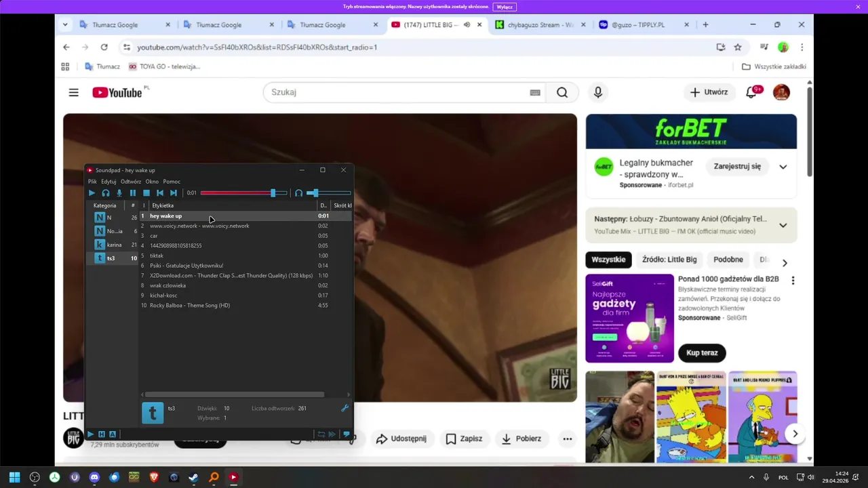Select the ts3 category in Soundpad
Viewport: 868px width, 488px height.
pos(113,258)
